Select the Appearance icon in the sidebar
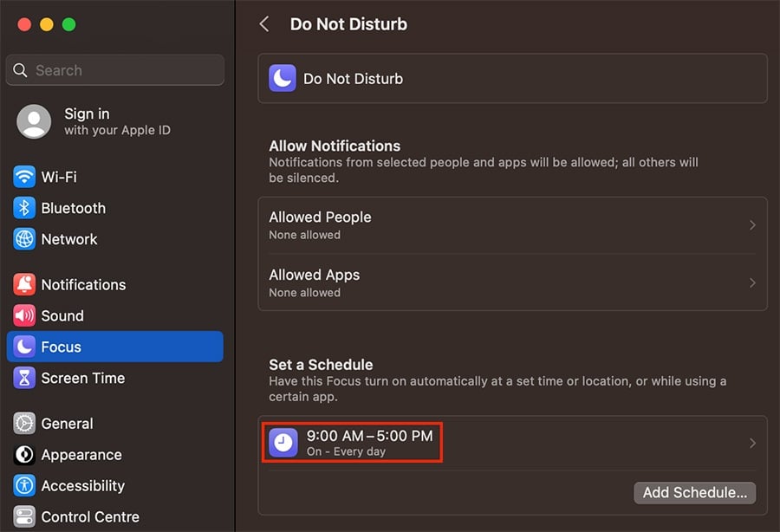 23,455
